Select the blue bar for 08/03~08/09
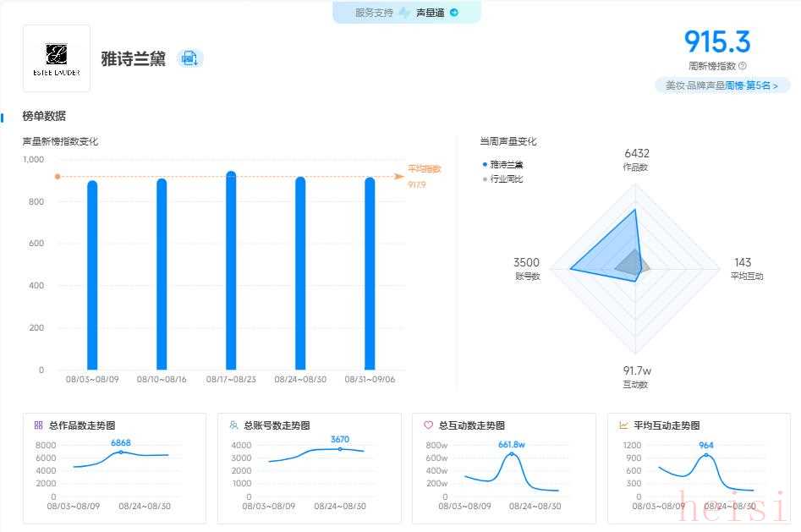 click(x=92, y=275)
